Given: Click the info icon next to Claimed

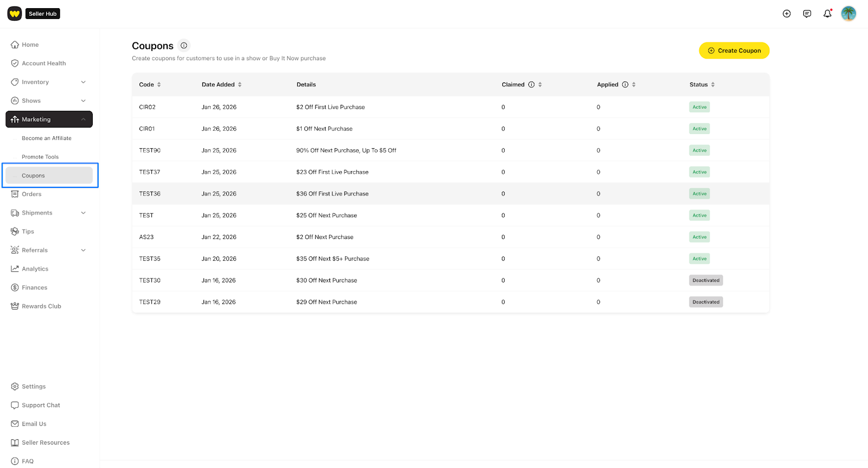Looking at the screenshot, I should click(532, 85).
